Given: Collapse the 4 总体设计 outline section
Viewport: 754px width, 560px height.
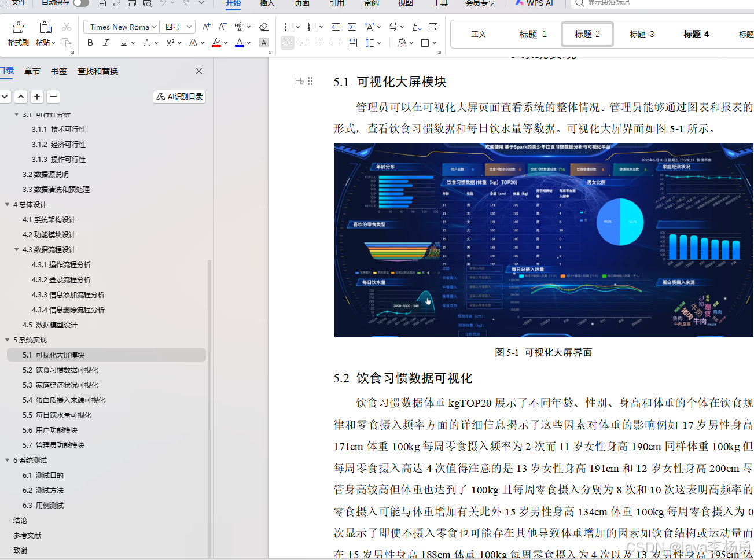Looking at the screenshot, I should click(8, 204).
